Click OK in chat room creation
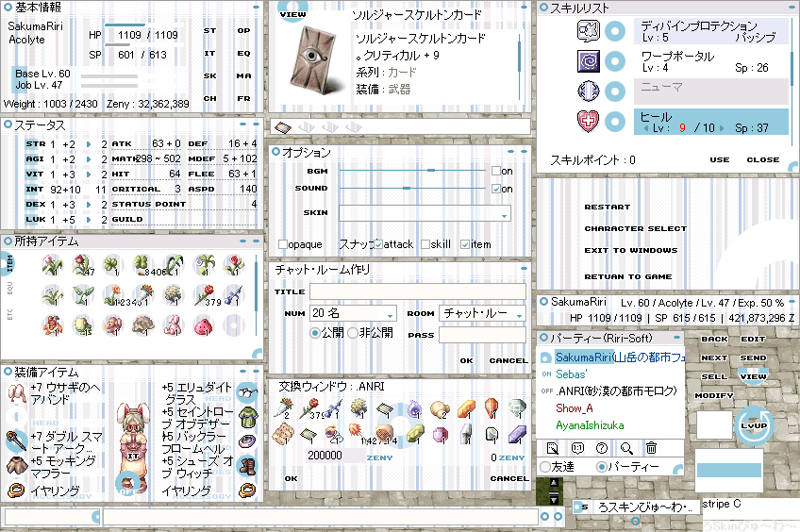 click(x=466, y=360)
